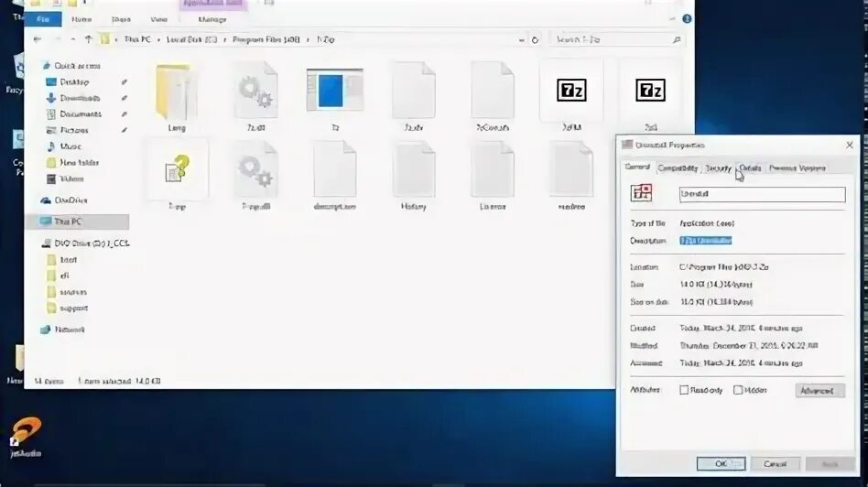868x487 pixels.
Task: Click the Explorer help icon
Action: click(x=687, y=19)
